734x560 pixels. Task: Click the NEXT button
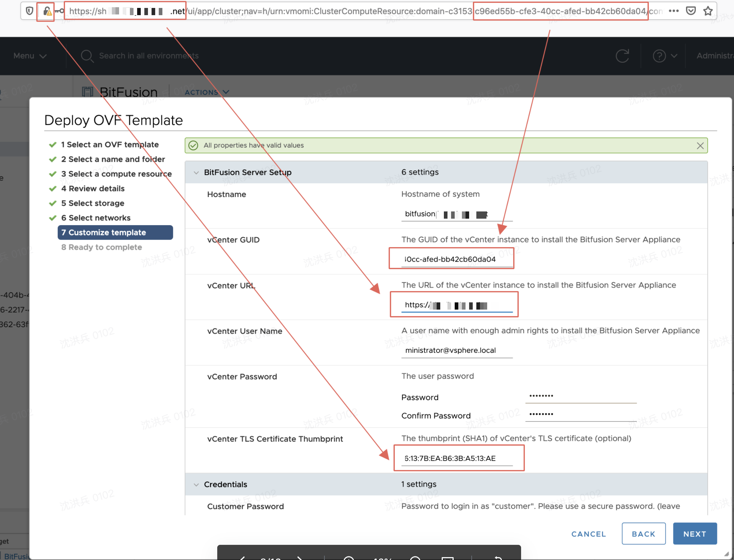(x=694, y=534)
